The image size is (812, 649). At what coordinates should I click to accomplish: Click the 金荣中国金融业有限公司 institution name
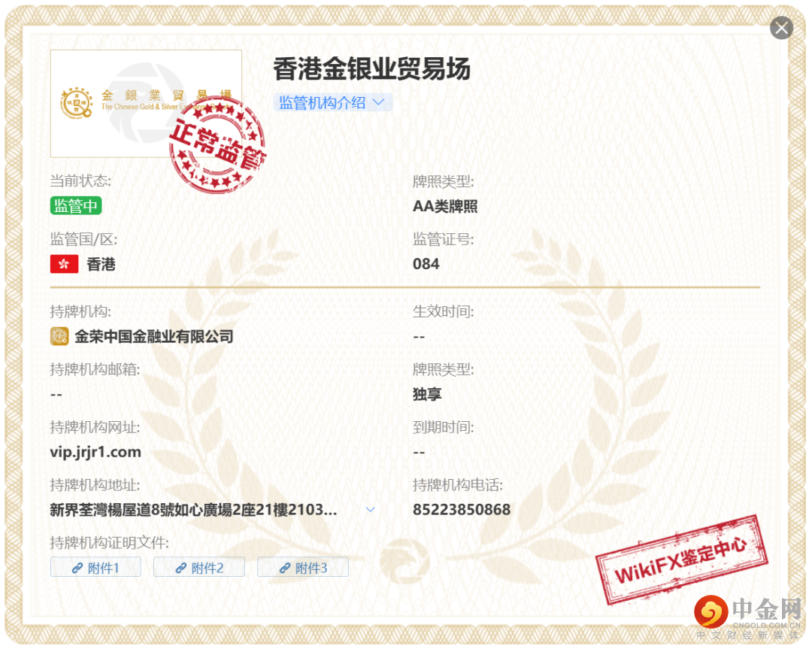coord(153,336)
